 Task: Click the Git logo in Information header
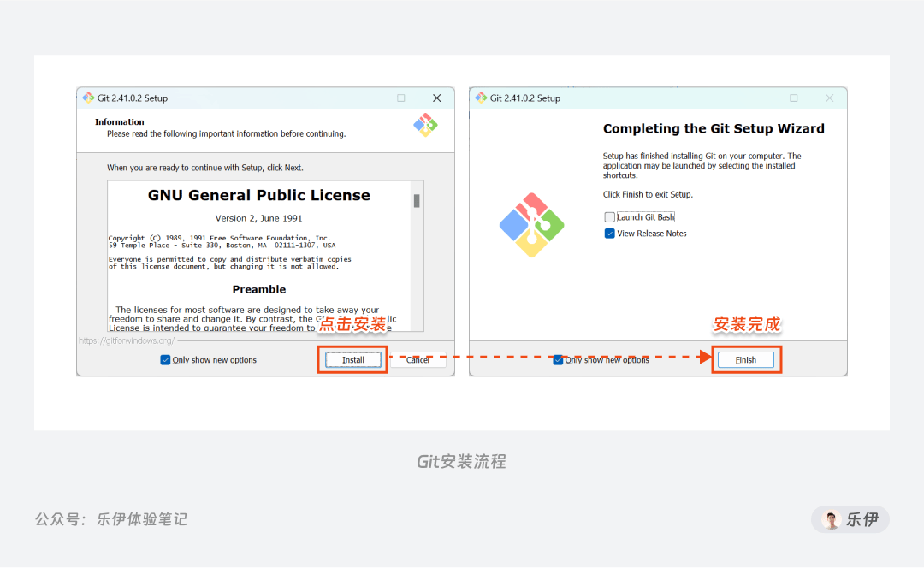tap(425, 125)
